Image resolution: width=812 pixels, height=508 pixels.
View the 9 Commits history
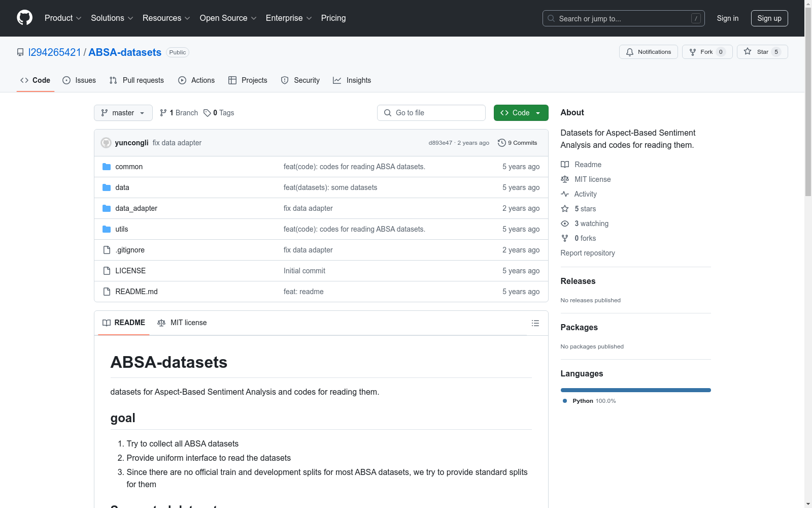coord(518,143)
